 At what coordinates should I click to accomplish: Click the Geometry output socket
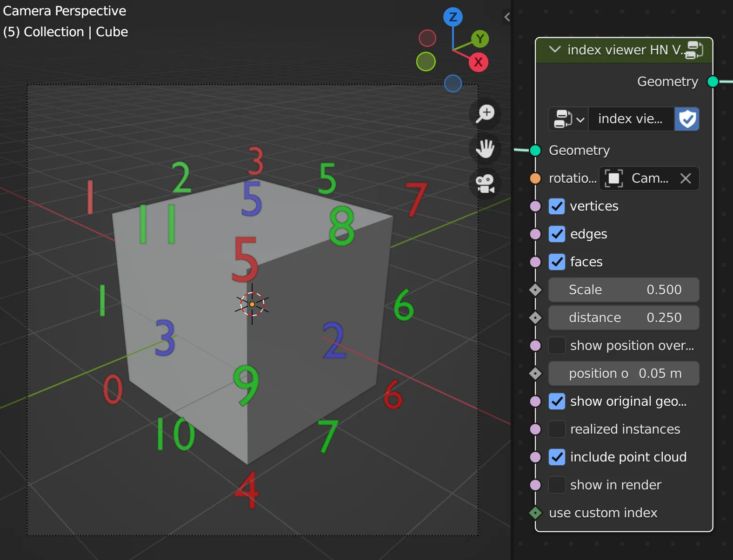pos(713,82)
